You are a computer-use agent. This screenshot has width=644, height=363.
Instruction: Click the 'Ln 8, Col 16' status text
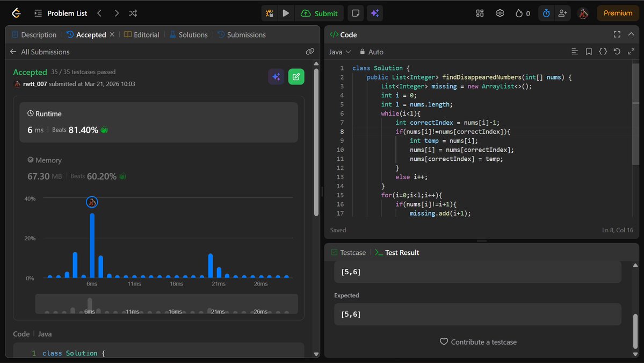(617, 230)
